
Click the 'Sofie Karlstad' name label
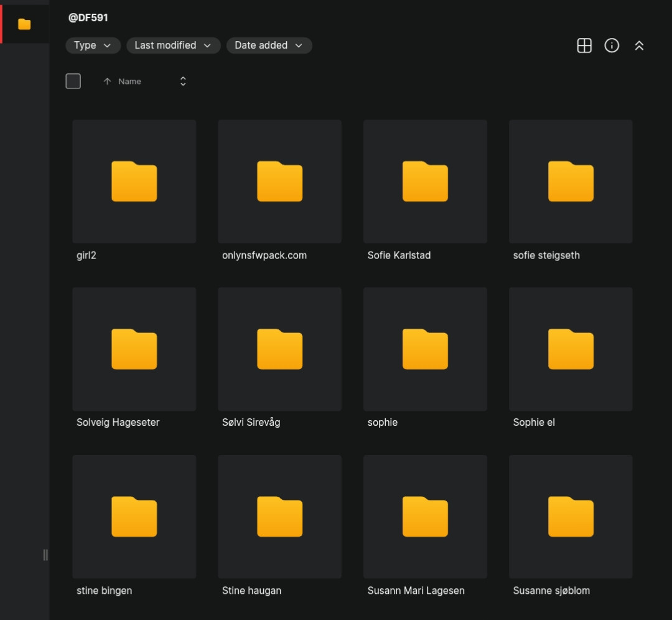(399, 255)
